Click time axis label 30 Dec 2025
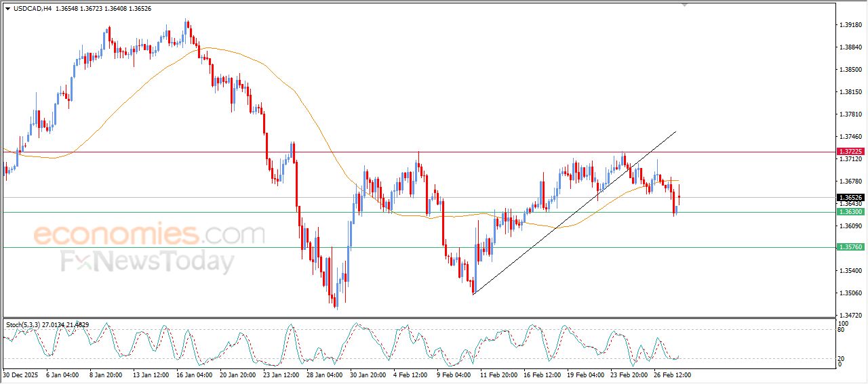868x384 pixels. (x=19, y=375)
